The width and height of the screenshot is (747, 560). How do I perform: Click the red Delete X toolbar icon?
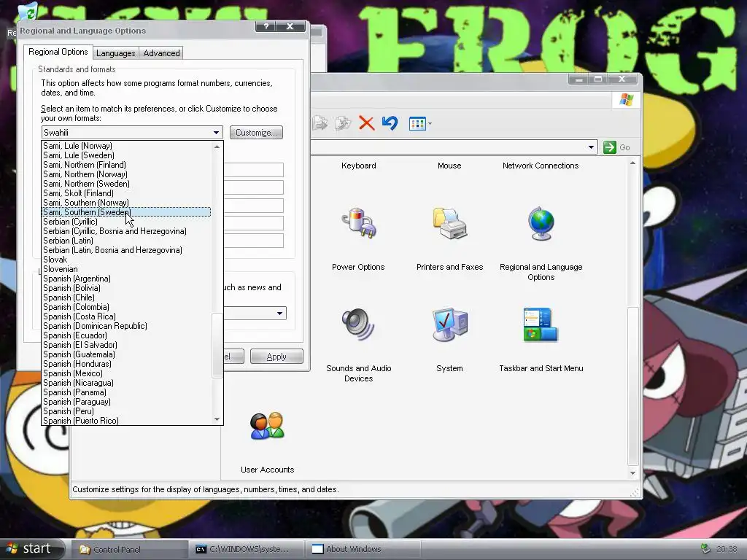366,123
